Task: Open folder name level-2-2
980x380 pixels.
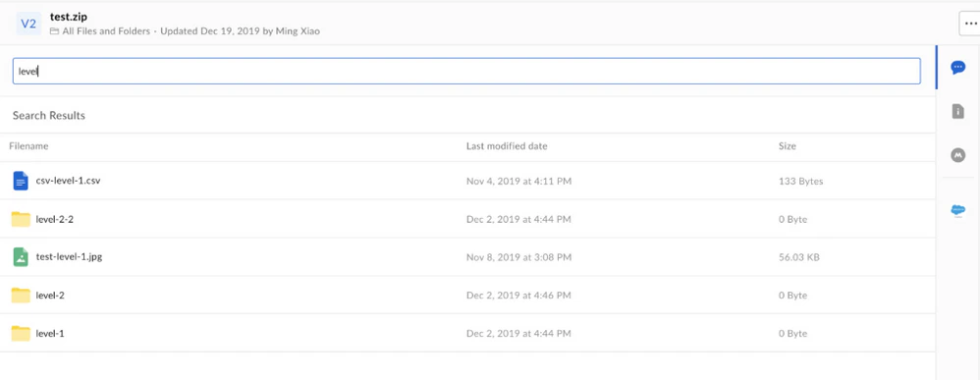Action: click(x=55, y=219)
